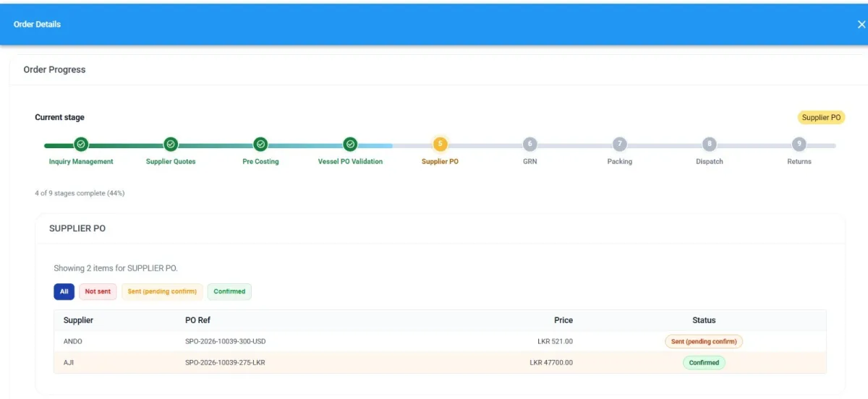Click the Current stage label

(59, 117)
